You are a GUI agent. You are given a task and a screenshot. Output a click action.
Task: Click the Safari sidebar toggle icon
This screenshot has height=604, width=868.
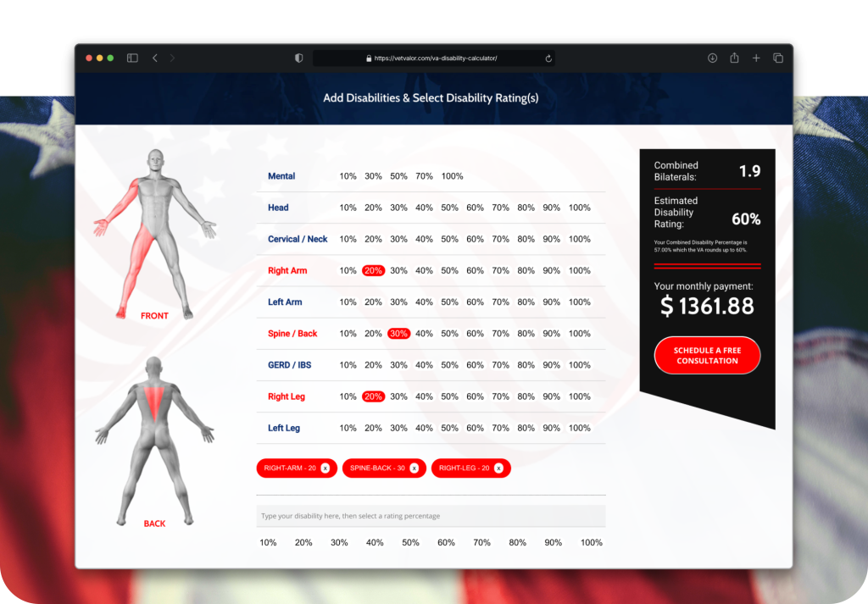pos(132,58)
